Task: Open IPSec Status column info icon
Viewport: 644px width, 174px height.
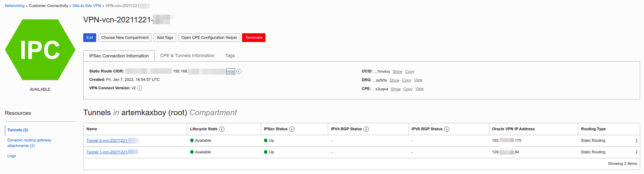Action: 292,129
